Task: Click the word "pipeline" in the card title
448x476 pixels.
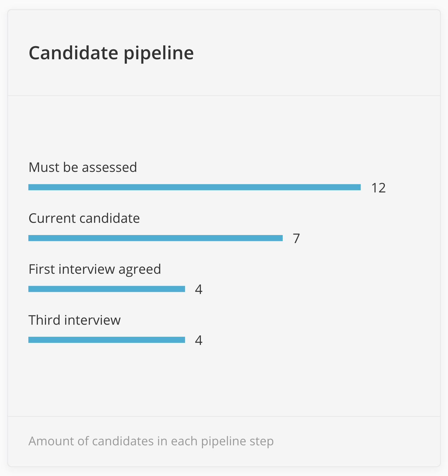Action: pos(158,54)
